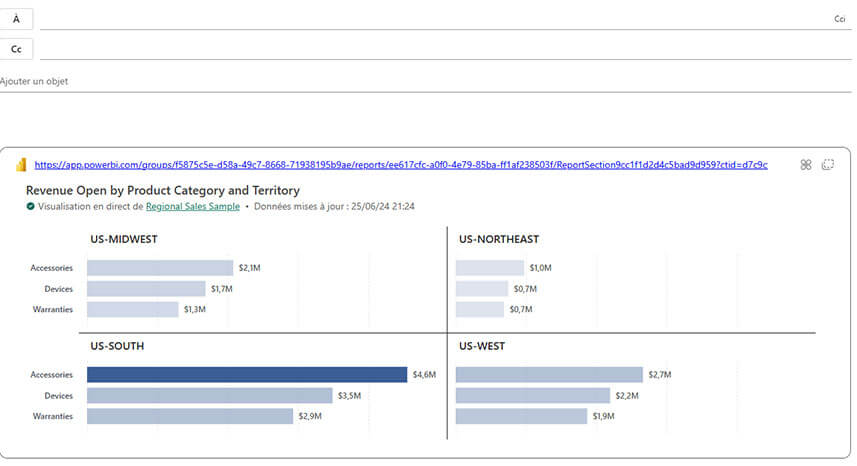The height and width of the screenshot is (466, 857).
Task: Show the Cci field link
Action: [840, 19]
